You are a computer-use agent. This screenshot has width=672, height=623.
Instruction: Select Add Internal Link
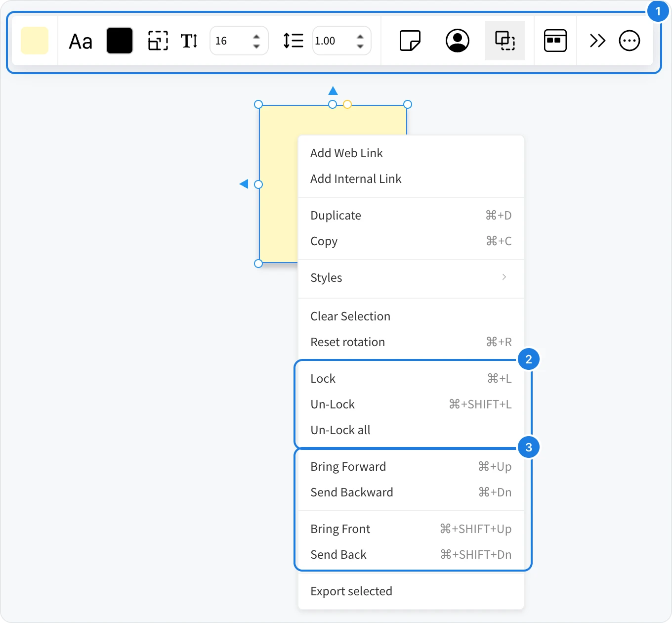point(411,179)
